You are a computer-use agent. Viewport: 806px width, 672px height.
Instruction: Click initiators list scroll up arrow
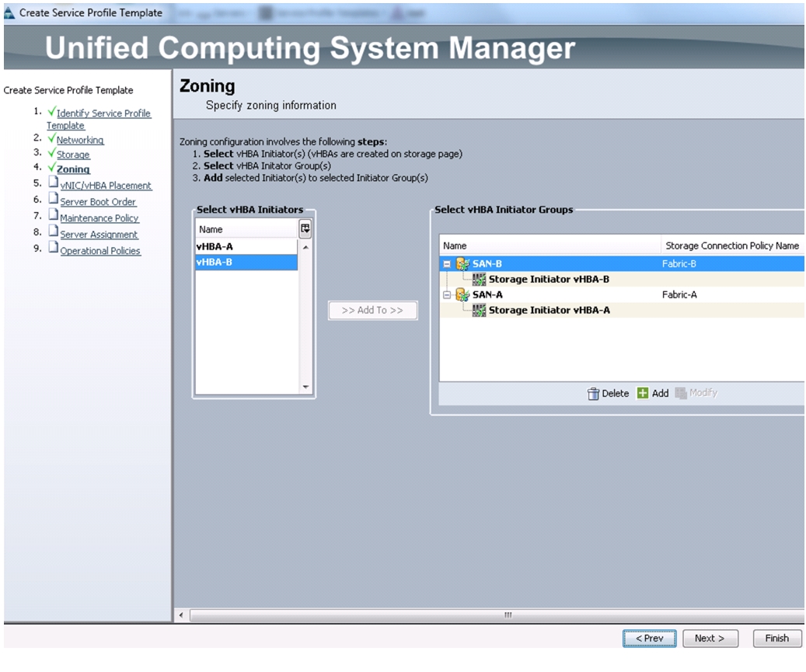(305, 248)
